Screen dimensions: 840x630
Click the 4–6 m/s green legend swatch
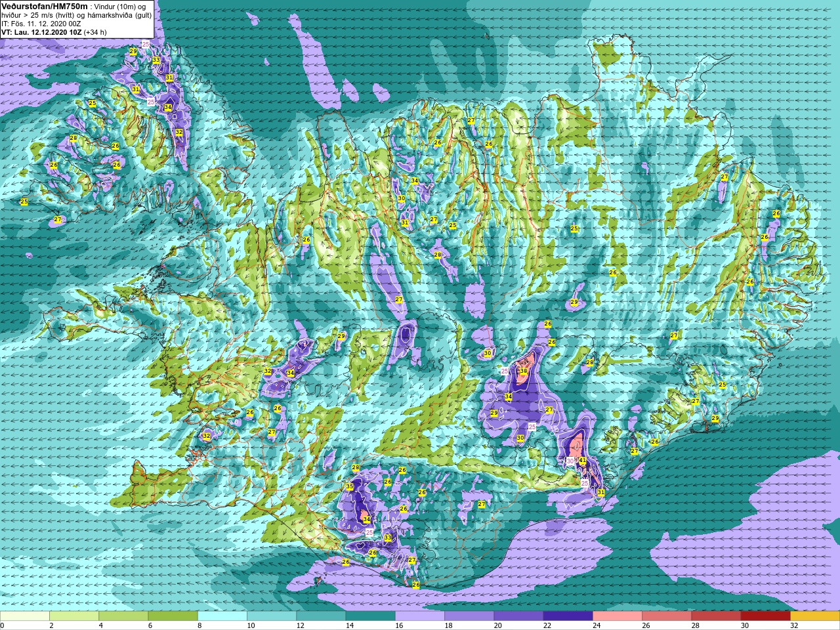[123, 616]
